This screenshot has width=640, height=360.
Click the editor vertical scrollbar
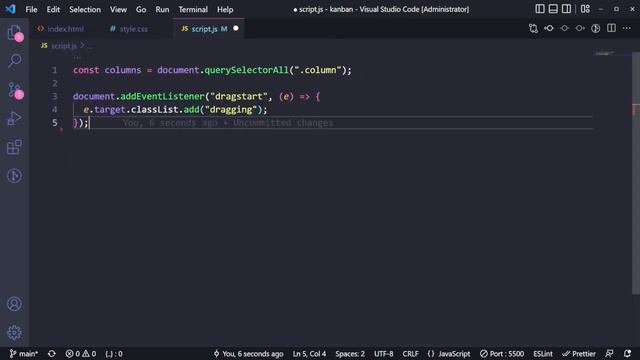tap(636, 173)
